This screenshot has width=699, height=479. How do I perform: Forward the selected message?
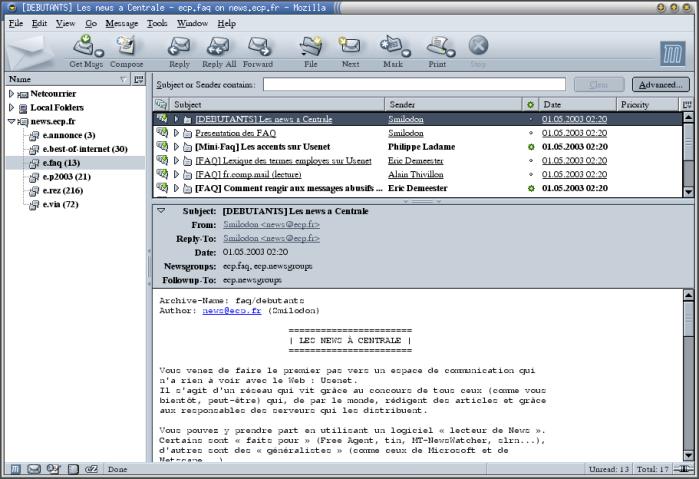pos(258,48)
